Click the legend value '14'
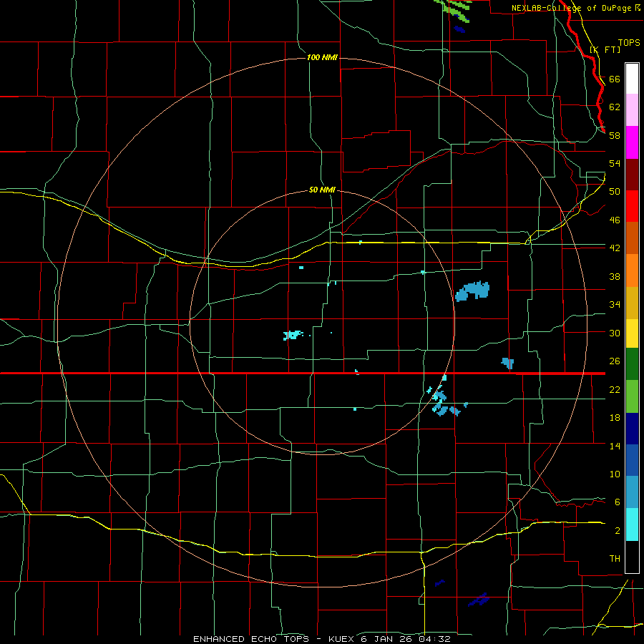 [x=615, y=446]
